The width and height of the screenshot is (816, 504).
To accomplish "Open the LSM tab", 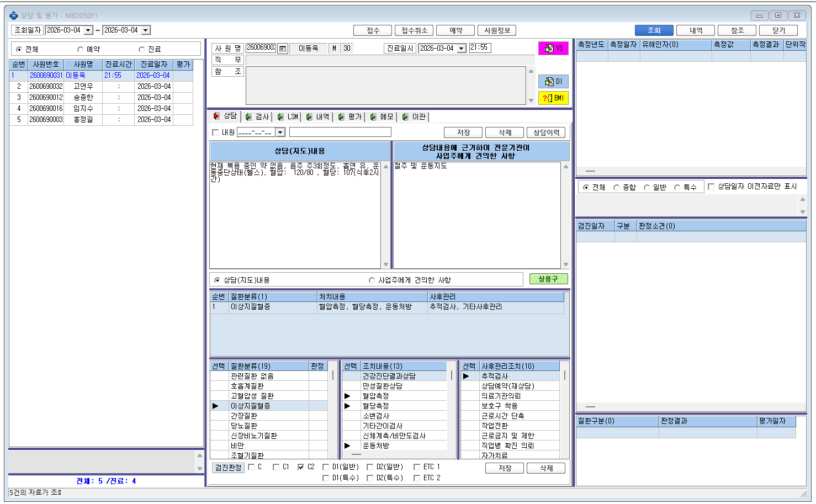I will (x=288, y=116).
